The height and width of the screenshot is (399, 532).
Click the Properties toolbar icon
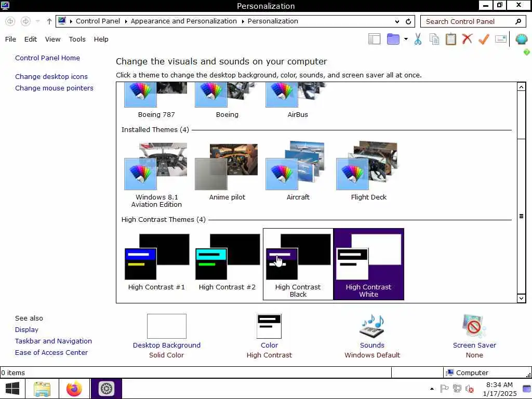tap(501, 39)
